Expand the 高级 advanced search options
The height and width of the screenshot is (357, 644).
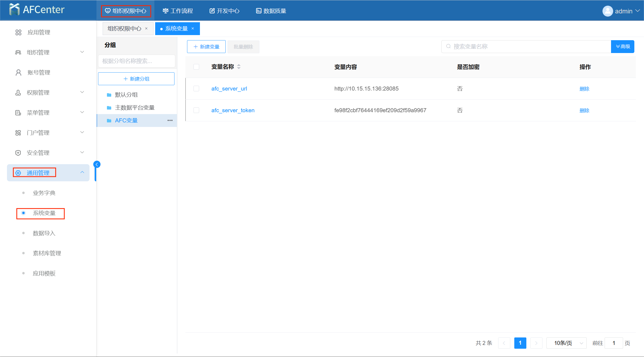623,47
